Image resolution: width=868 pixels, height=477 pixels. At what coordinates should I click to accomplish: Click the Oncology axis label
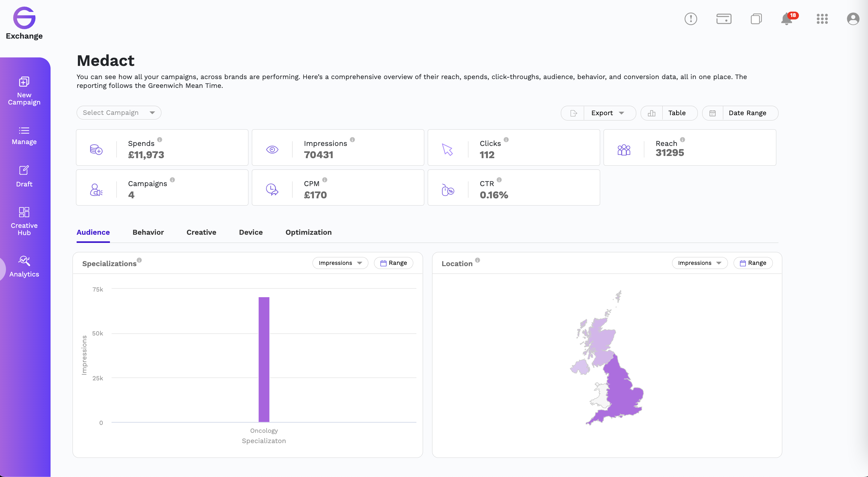[264, 431]
